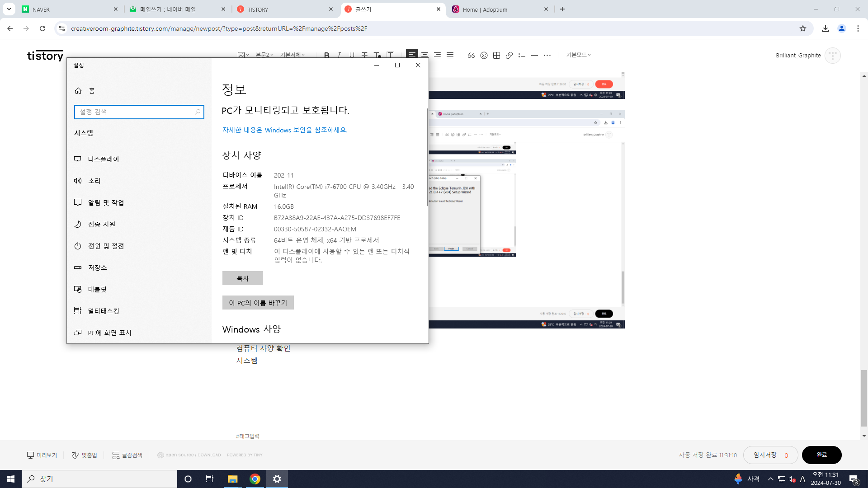
Task: Click the 이 PC의 이름 바꾸기 button
Action: coord(258,303)
